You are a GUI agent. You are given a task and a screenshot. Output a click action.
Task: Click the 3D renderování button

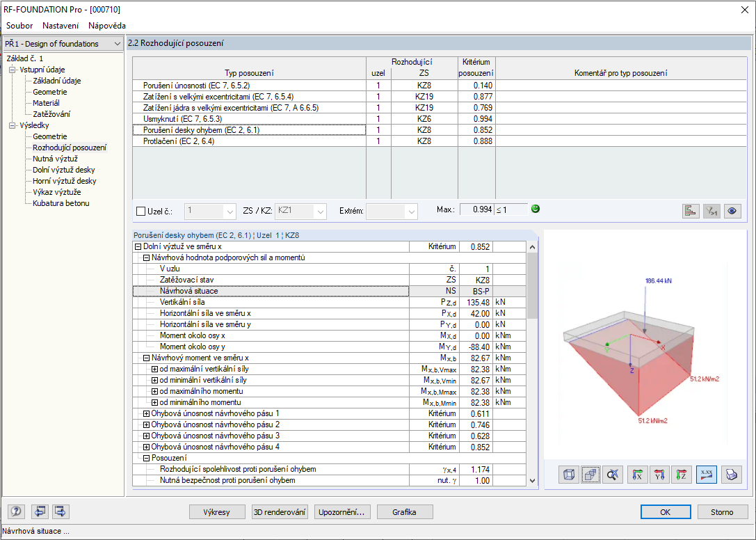[x=280, y=512]
